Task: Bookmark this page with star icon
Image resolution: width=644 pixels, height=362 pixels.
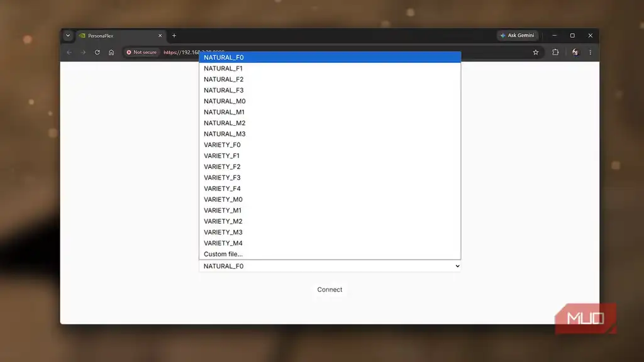Action: pos(536,52)
